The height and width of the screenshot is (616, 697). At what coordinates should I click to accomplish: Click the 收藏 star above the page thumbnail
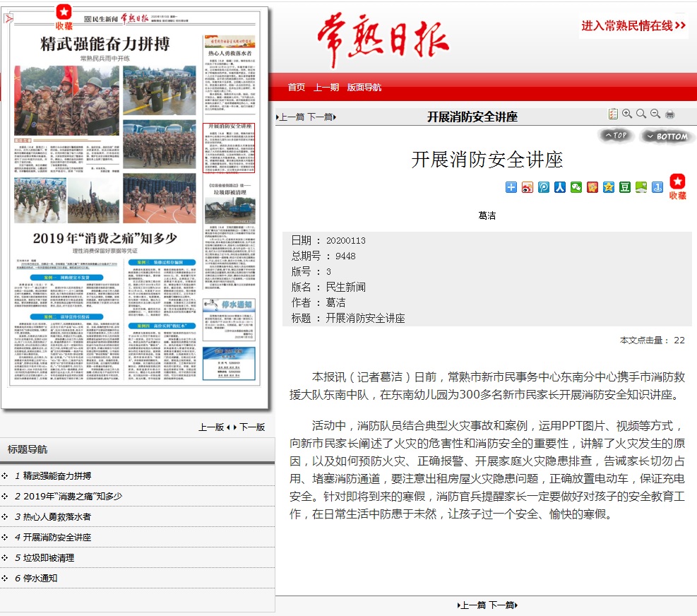pyautogui.click(x=64, y=17)
